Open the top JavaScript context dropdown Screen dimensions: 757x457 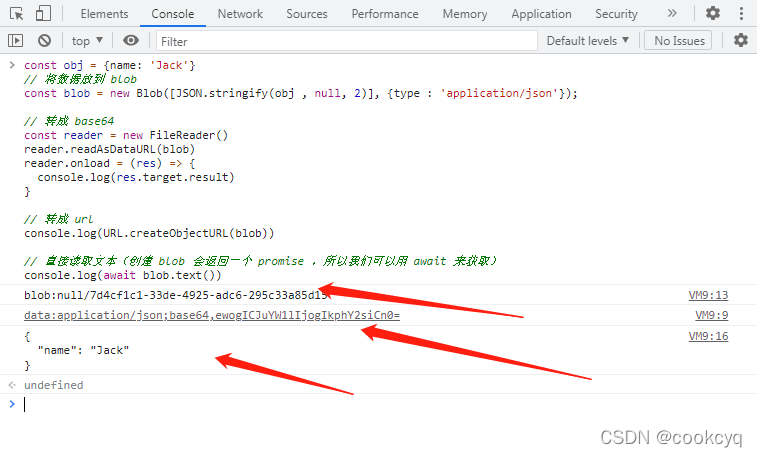[x=87, y=41]
